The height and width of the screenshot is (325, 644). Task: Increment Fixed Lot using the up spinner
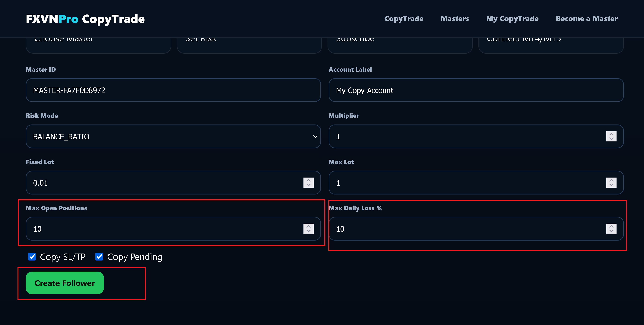click(308, 180)
